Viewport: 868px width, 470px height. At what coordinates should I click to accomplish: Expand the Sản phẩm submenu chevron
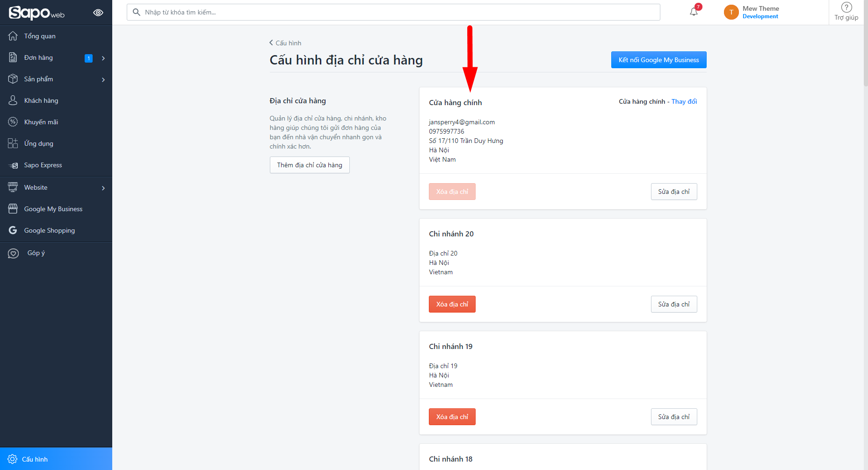pyautogui.click(x=103, y=79)
